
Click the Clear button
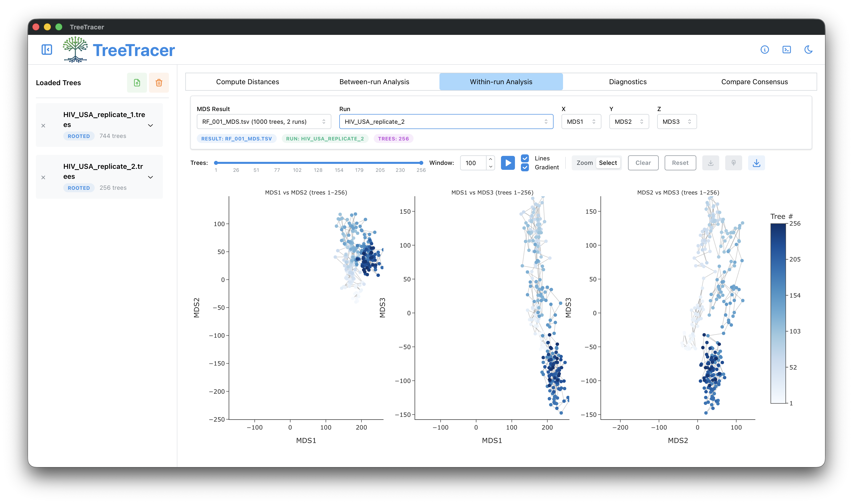(643, 163)
